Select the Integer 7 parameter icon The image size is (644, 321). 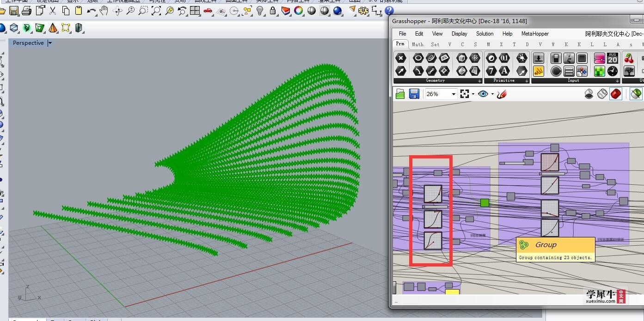coord(491,71)
